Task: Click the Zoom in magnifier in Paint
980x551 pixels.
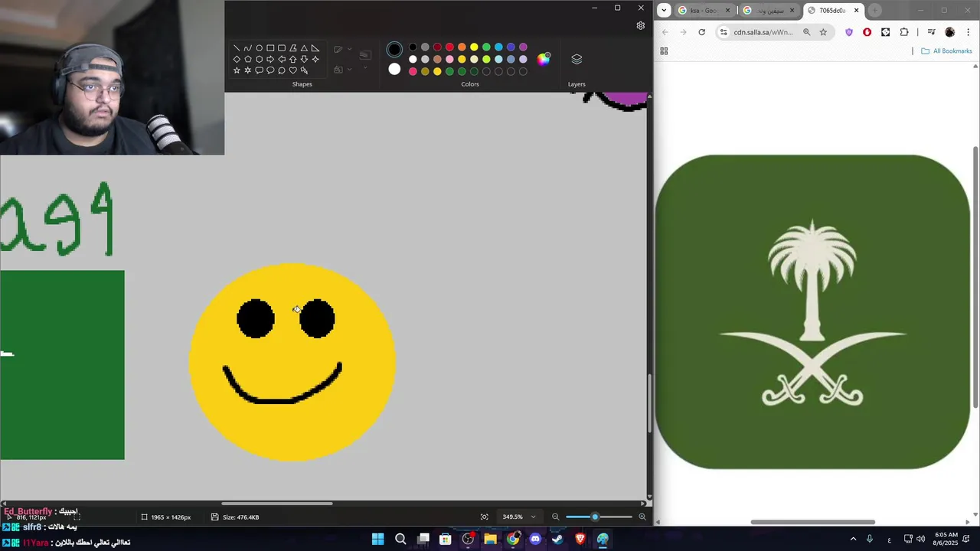Action: tap(642, 517)
